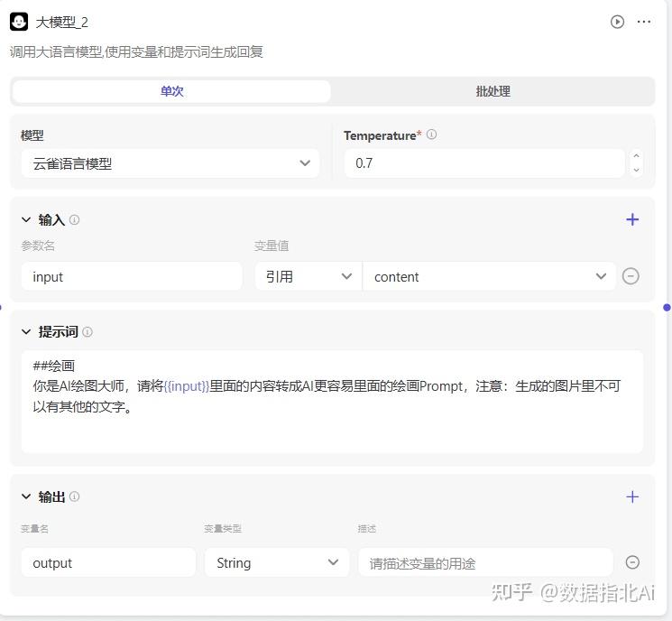Viewport: 672px width, 621px height.
Task: Click the 调用大语言模型 description text
Action: tap(136, 51)
